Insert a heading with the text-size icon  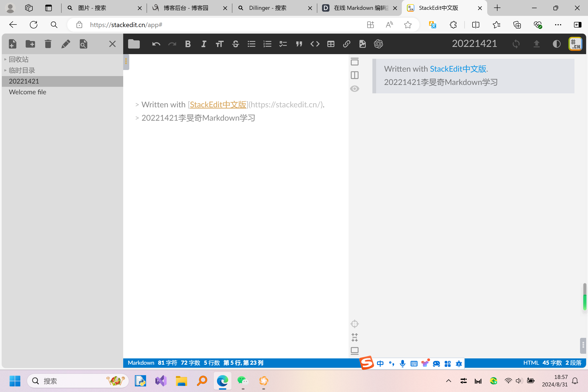(x=220, y=44)
